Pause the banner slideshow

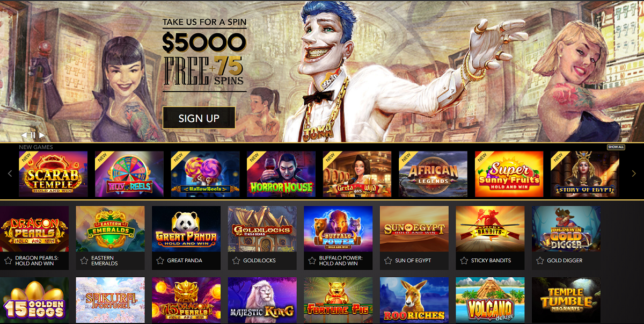pyautogui.click(x=33, y=135)
